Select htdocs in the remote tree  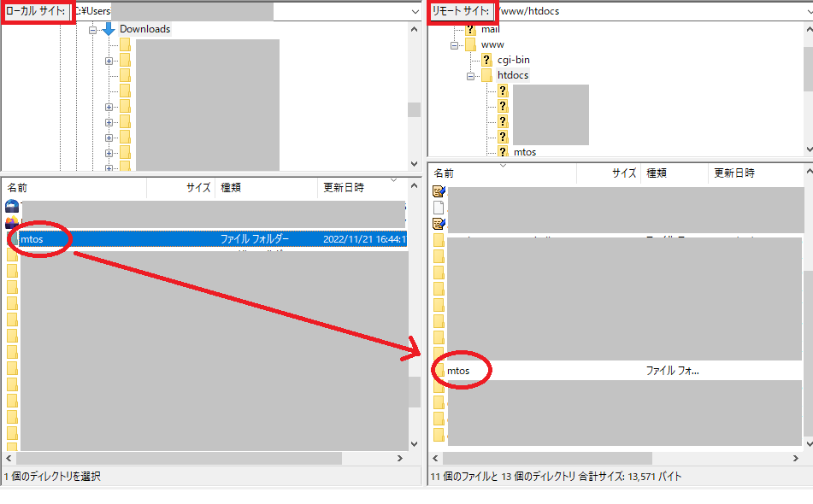point(513,76)
